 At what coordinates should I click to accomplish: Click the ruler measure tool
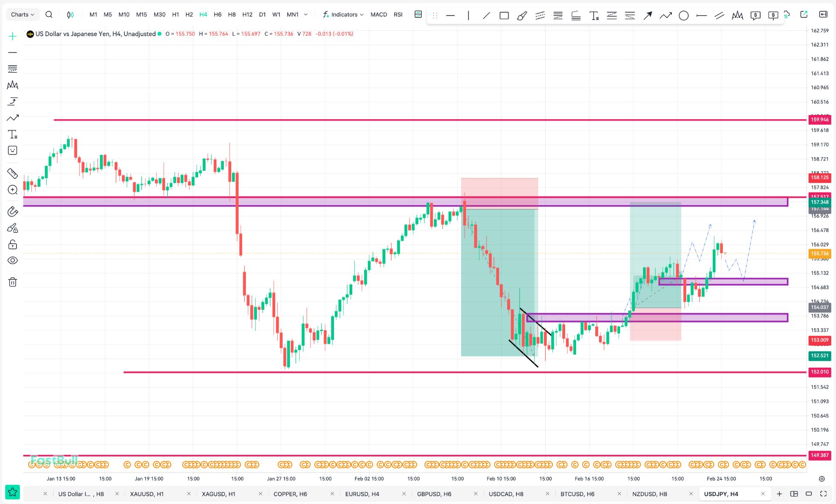click(13, 173)
